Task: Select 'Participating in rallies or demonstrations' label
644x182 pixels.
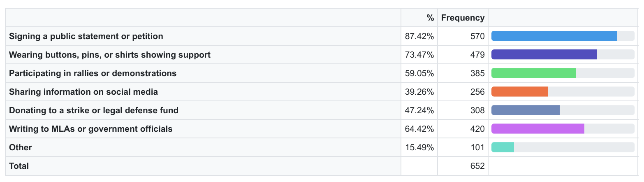Action: coord(93,73)
